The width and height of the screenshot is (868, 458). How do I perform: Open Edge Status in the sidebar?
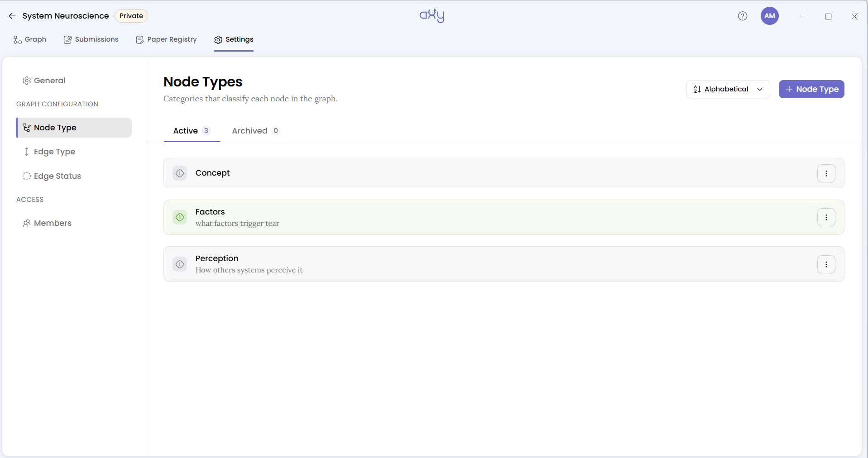coord(52,176)
